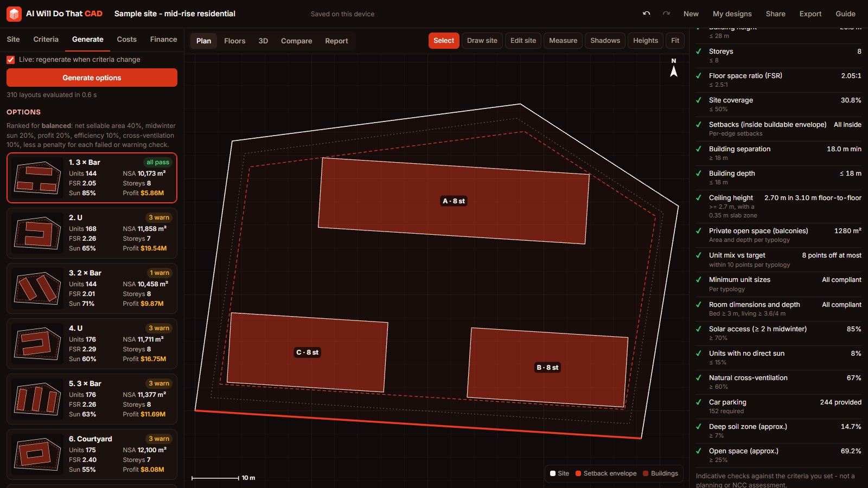Switch to Floors view
Viewport: 868px width, 488px height.
point(234,41)
